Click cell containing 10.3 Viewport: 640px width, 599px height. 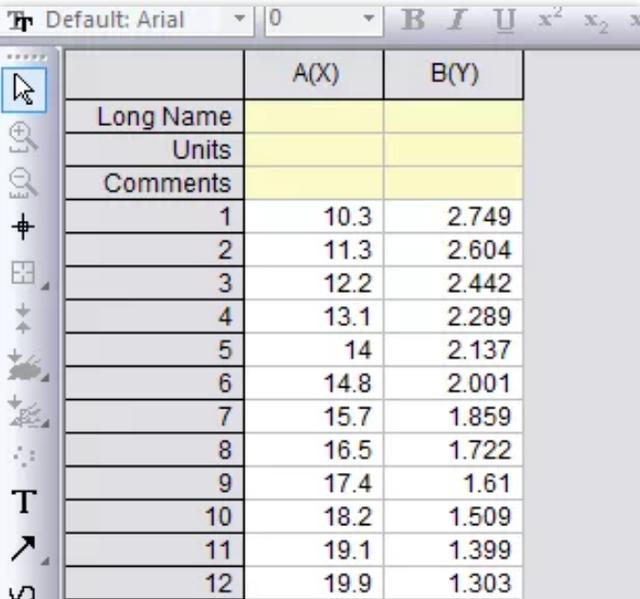click(x=314, y=216)
